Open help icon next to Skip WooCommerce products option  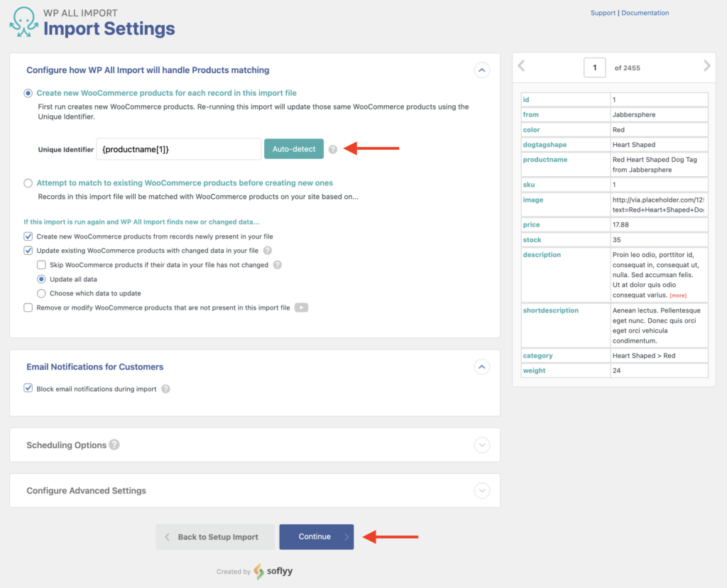(278, 264)
